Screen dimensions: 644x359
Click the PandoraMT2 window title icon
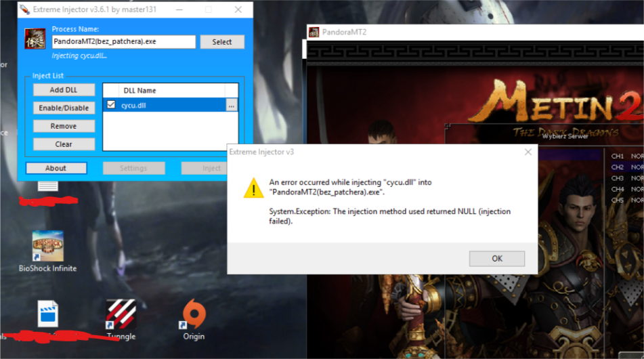tap(314, 32)
